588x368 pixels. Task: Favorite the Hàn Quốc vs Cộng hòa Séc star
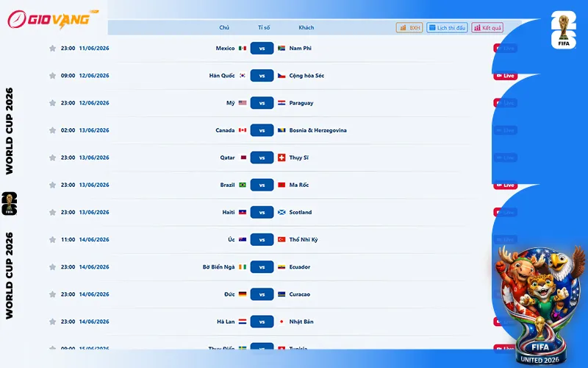click(x=52, y=76)
